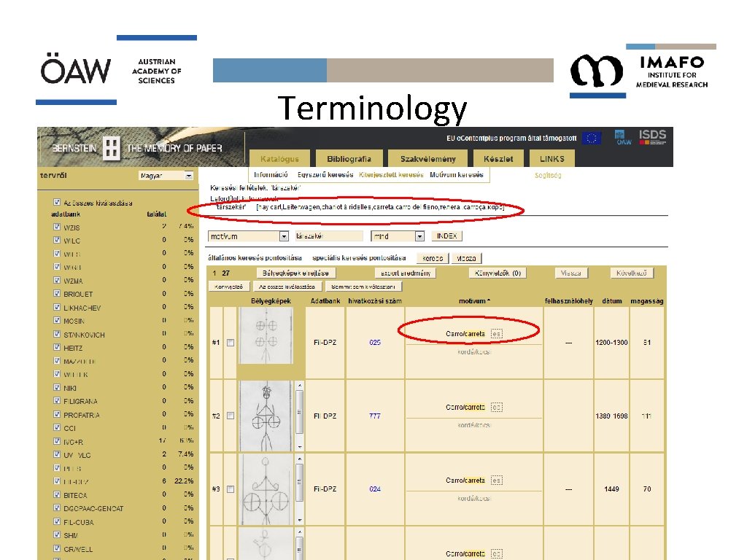
Task: Open the Bibliográfia tab
Action: pyautogui.click(x=349, y=158)
